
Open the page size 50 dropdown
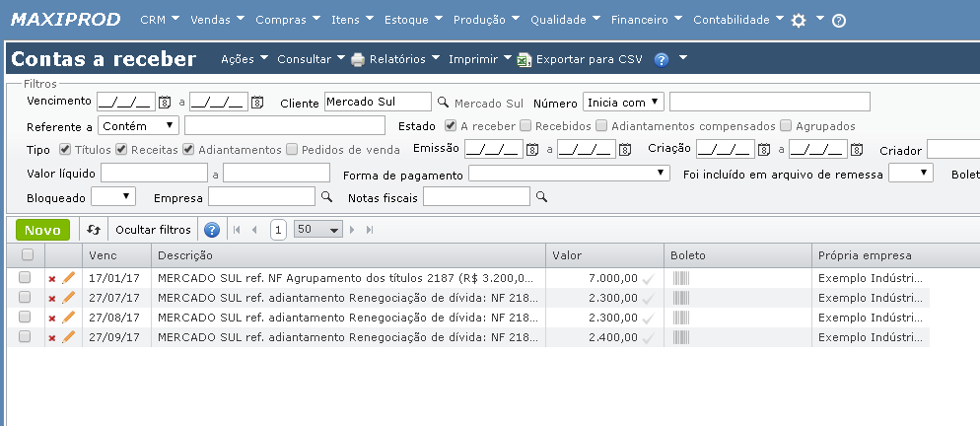click(318, 230)
